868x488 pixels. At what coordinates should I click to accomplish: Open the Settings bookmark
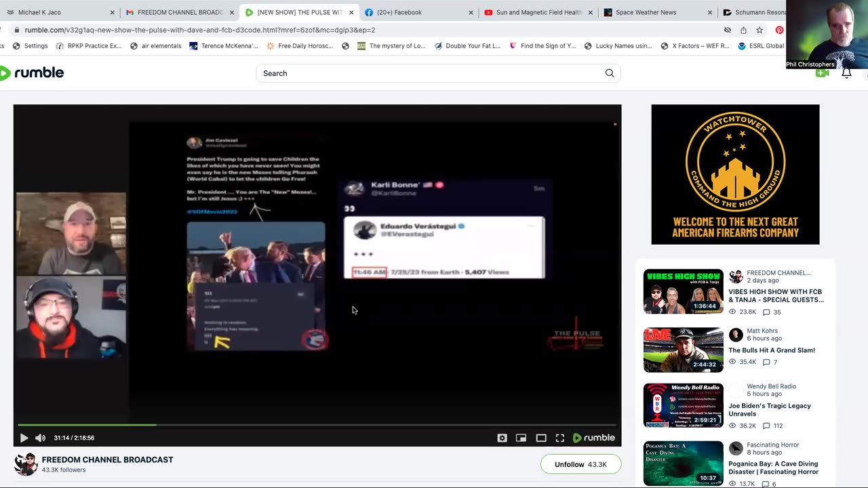coord(30,46)
